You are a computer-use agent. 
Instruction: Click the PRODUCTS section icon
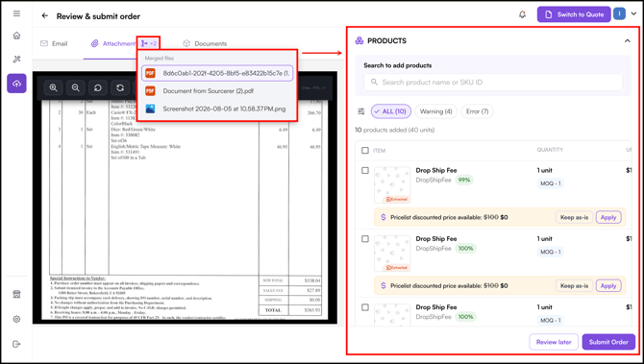(359, 40)
